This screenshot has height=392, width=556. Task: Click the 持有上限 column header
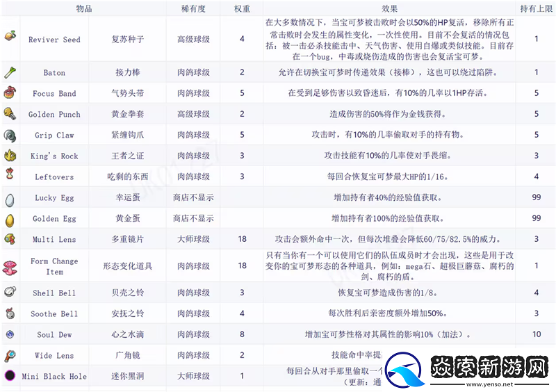click(536, 8)
